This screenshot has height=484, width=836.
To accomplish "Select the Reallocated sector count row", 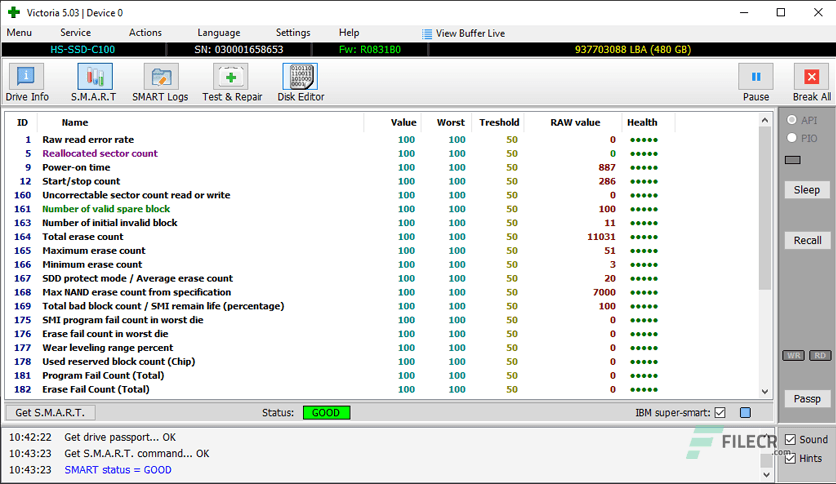I will pyautogui.click(x=381, y=154).
